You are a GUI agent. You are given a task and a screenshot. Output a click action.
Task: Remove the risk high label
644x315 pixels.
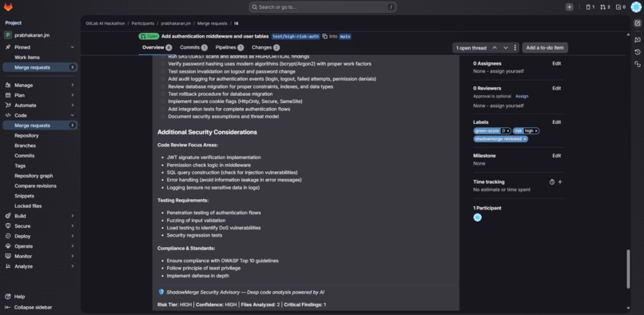point(536,131)
